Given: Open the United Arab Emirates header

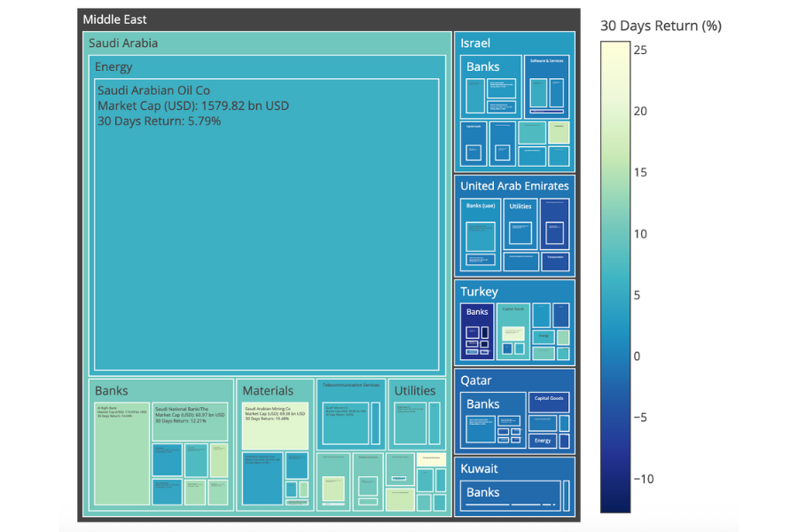Looking at the screenshot, I should (x=514, y=185).
